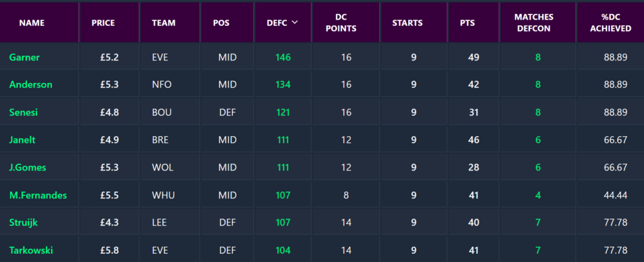This screenshot has width=644, height=262.
Task: Open Anderson player link
Action: (x=31, y=84)
